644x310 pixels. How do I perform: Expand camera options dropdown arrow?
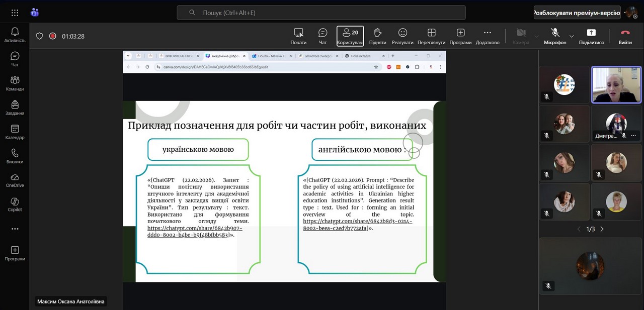536,36
